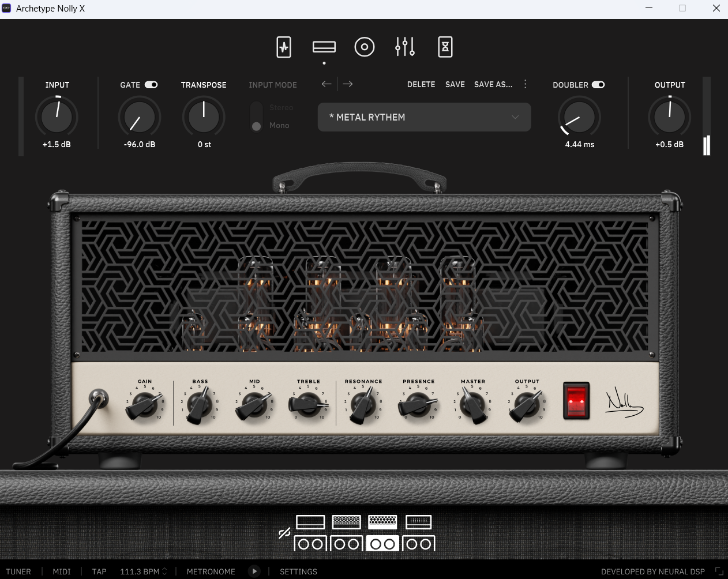The height and width of the screenshot is (579, 728).
Task: Click the Nolly signature logo on amp
Action: pyautogui.click(x=625, y=403)
